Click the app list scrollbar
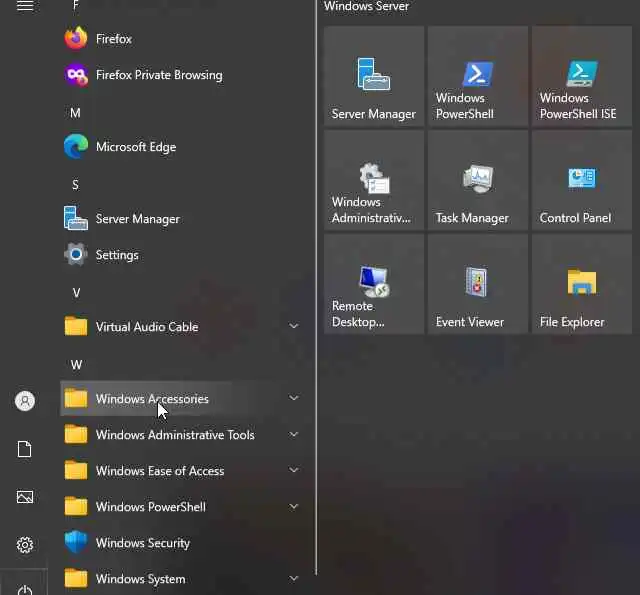The image size is (640, 595). click(x=316, y=288)
